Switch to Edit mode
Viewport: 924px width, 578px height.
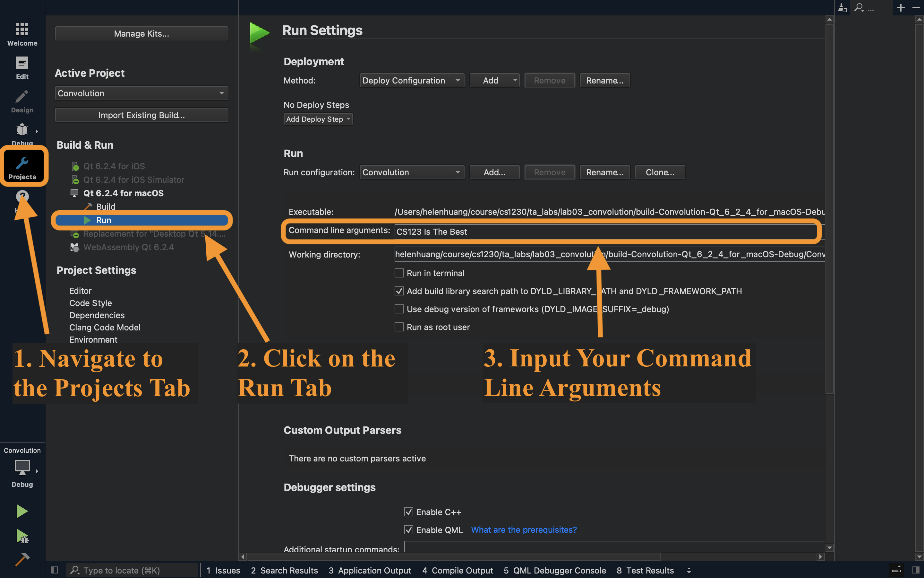pos(22,68)
